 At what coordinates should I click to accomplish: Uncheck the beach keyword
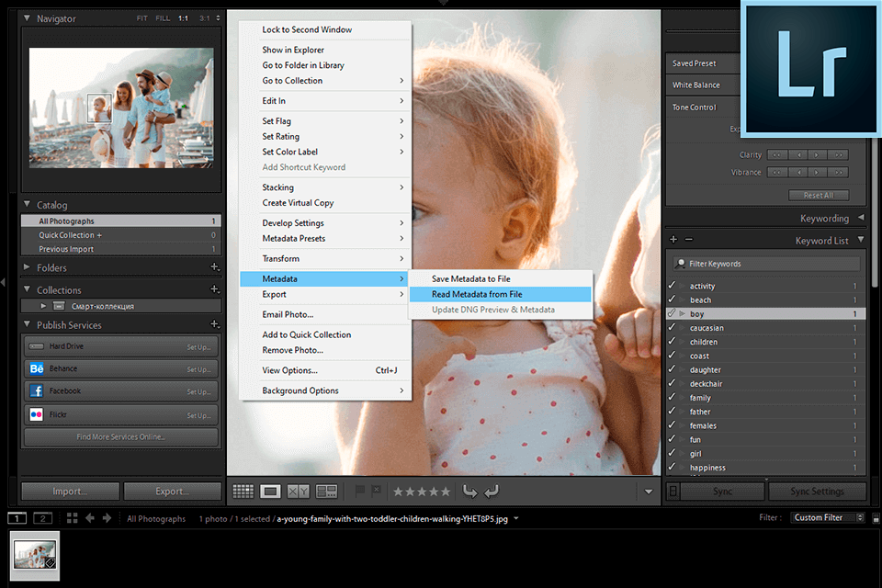[x=672, y=300]
